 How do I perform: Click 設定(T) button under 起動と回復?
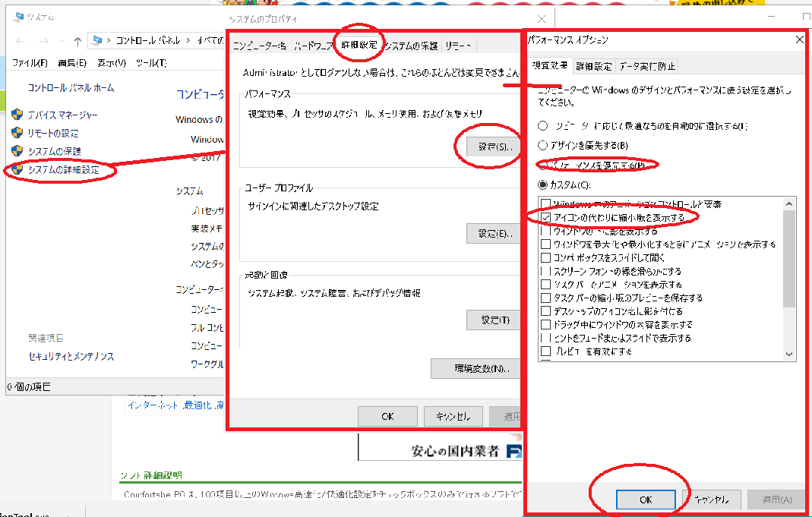pyautogui.click(x=494, y=320)
